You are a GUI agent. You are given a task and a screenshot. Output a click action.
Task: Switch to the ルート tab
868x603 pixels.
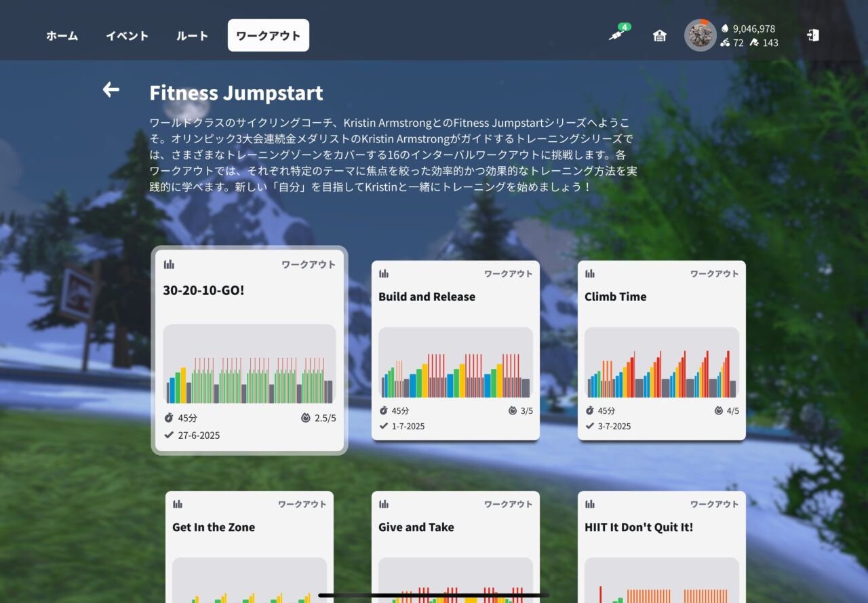[x=192, y=35]
